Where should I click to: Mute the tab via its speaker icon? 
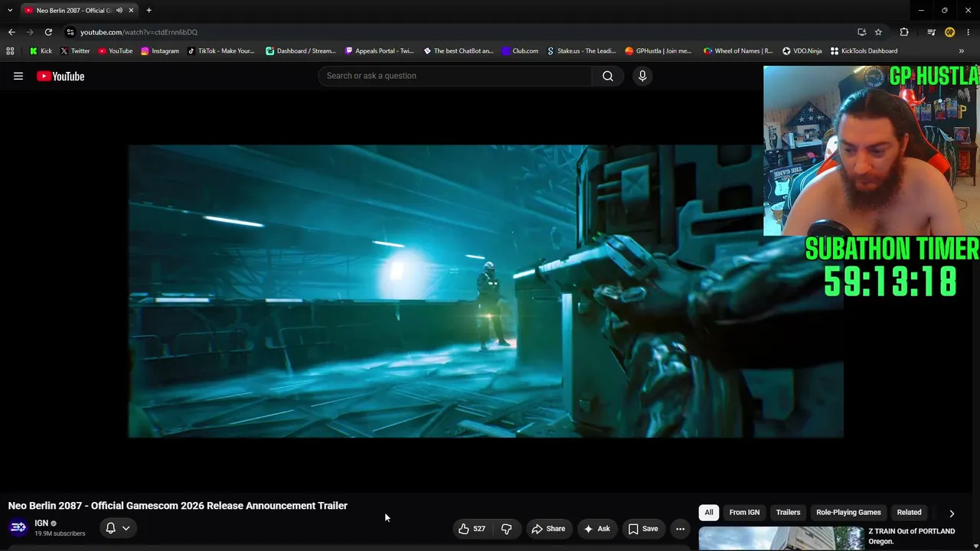[x=119, y=10]
